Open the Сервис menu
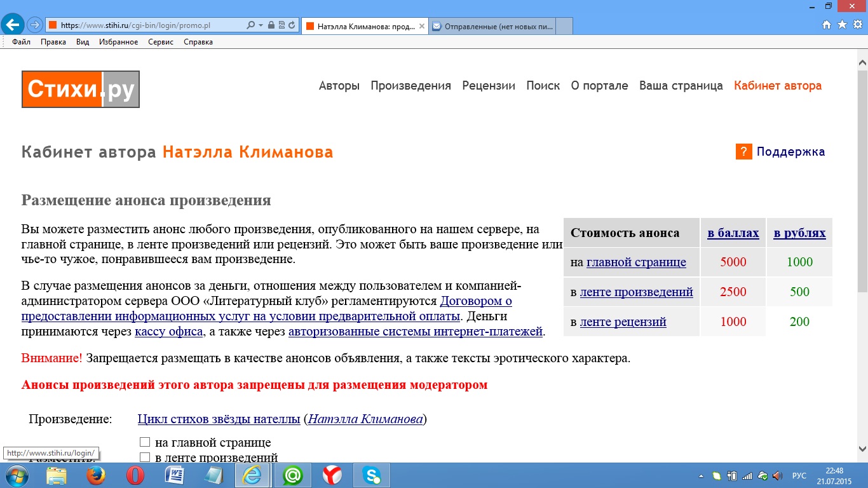Screen dimensions: 868x488 pos(161,42)
